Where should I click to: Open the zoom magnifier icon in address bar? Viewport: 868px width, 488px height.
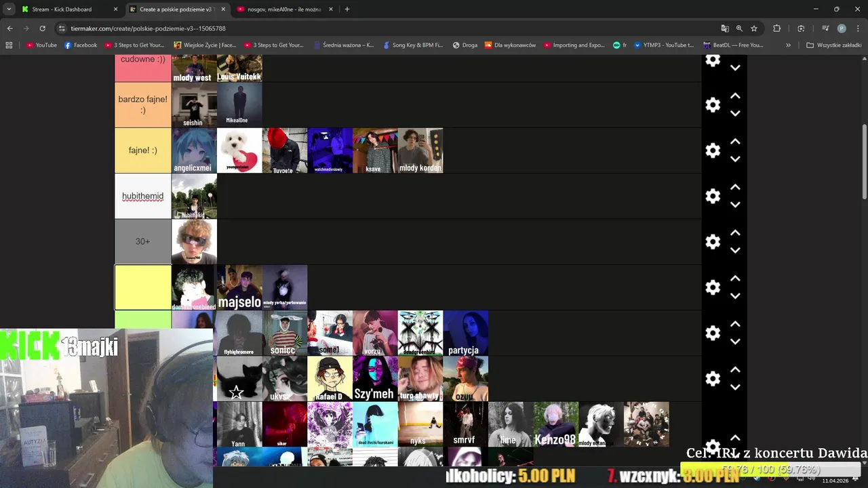739,28
